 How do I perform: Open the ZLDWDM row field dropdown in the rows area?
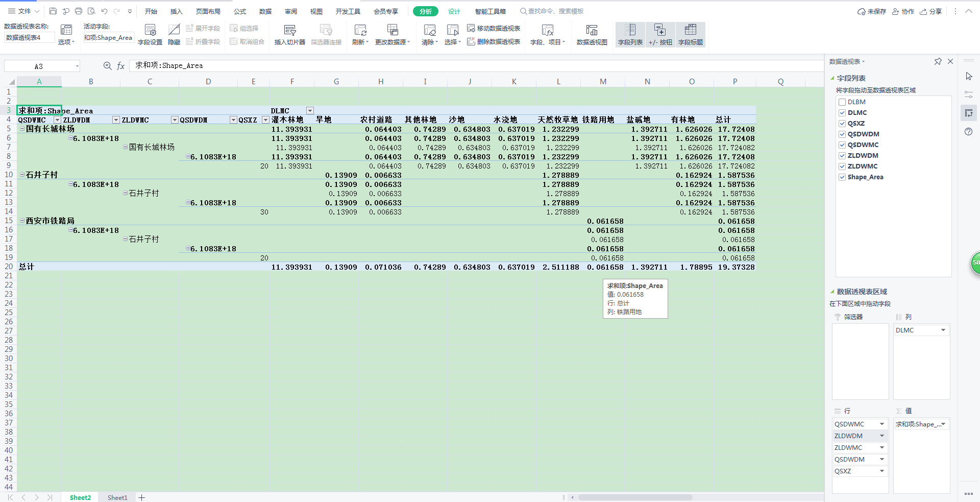881,436
